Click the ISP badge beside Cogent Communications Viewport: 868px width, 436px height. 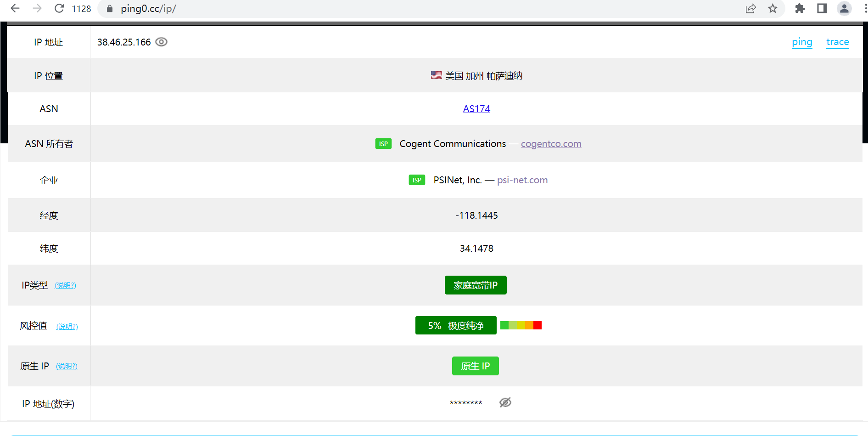coord(383,144)
